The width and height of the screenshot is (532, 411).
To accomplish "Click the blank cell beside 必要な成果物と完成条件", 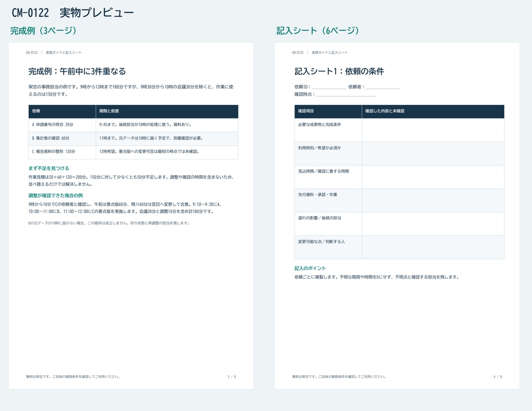I will pyautogui.click(x=433, y=130).
